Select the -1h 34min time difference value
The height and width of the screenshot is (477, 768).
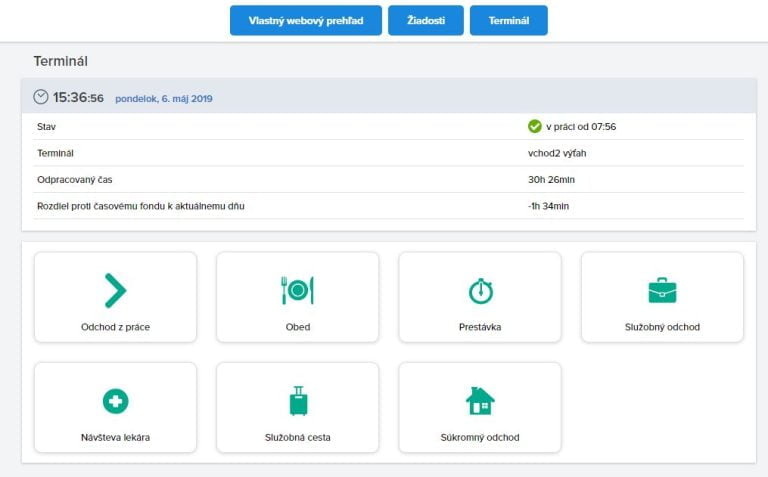(548, 206)
